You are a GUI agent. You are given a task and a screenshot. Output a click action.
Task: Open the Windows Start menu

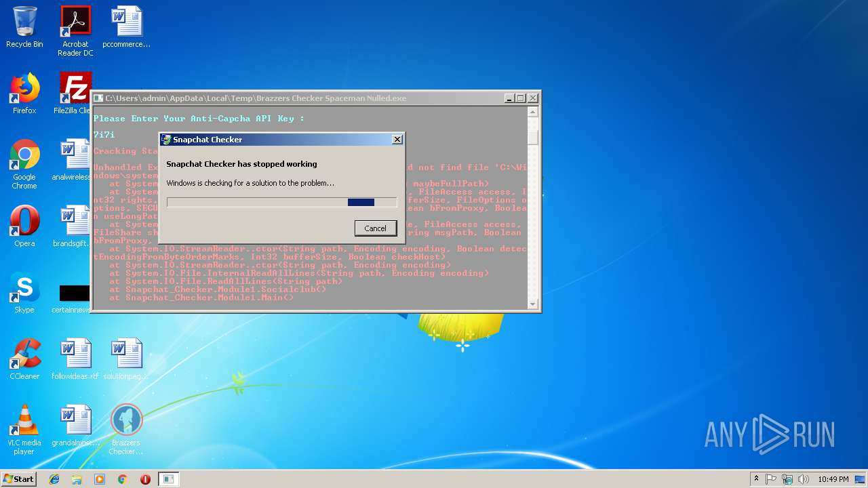click(x=18, y=479)
